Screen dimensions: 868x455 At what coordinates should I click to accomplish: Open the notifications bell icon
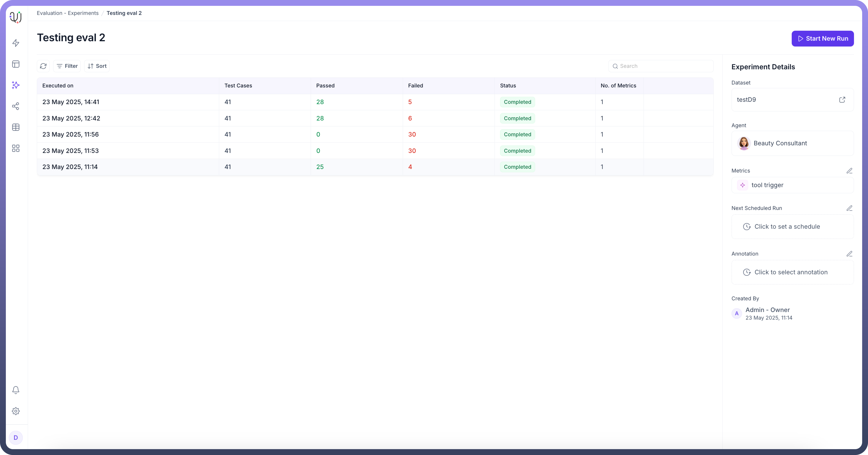[x=16, y=390]
